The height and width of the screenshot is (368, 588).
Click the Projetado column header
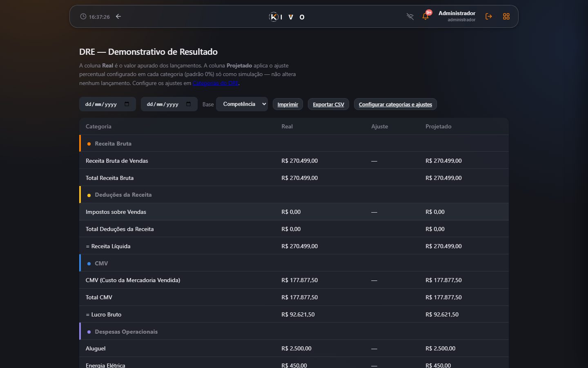[x=439, y=126]
